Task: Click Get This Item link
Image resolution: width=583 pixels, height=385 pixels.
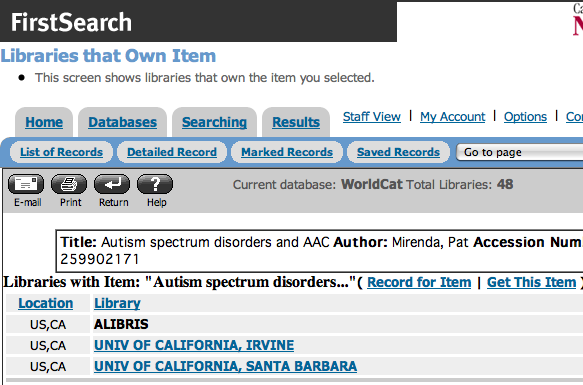Action: point(531,282)
